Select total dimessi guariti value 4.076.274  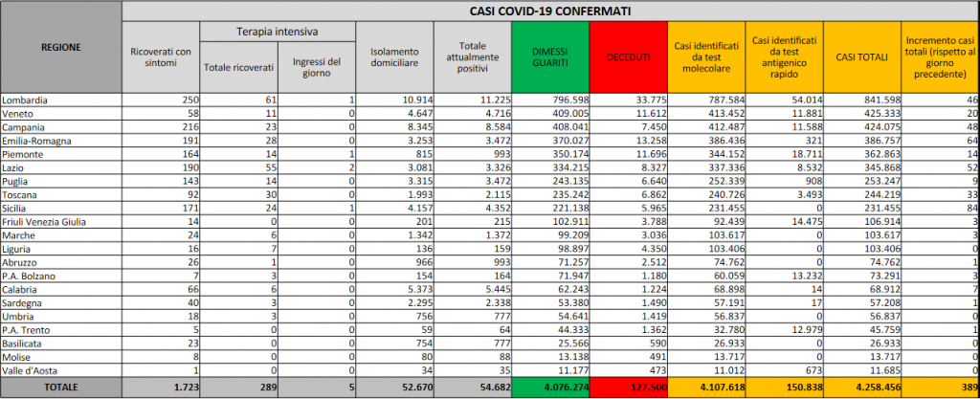click(549, 387)
